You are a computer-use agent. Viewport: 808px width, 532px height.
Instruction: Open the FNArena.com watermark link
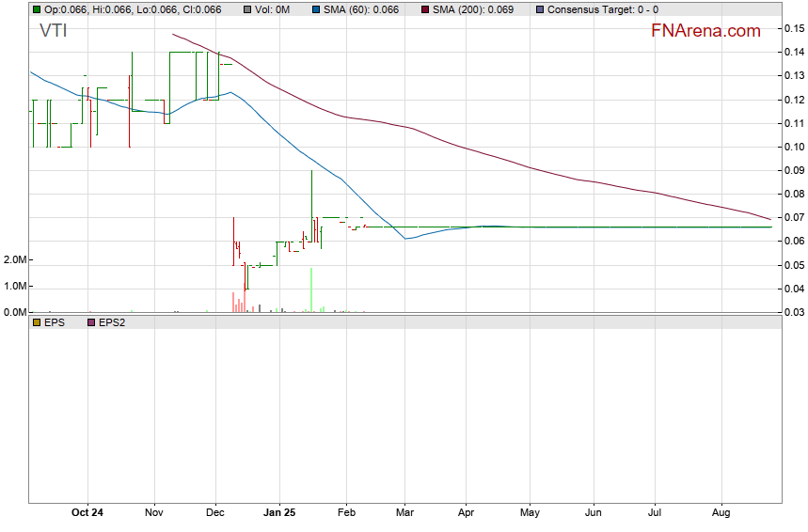705,31
